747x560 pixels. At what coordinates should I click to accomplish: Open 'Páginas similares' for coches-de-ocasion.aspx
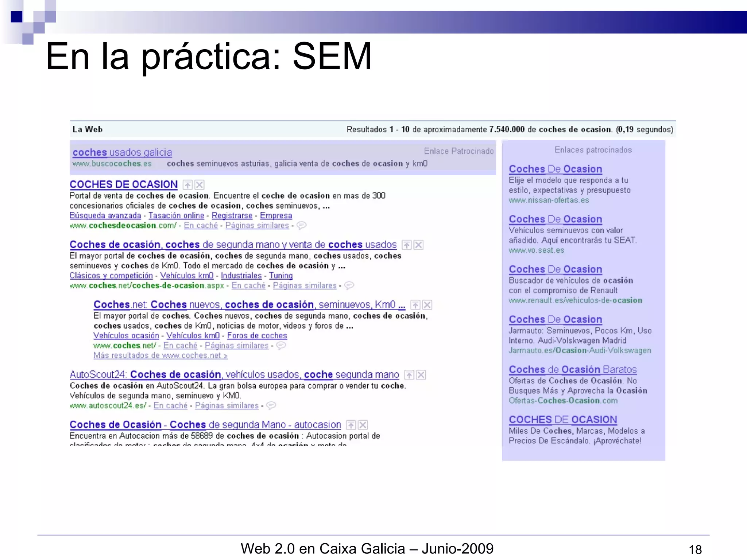[x=305, y=285]
